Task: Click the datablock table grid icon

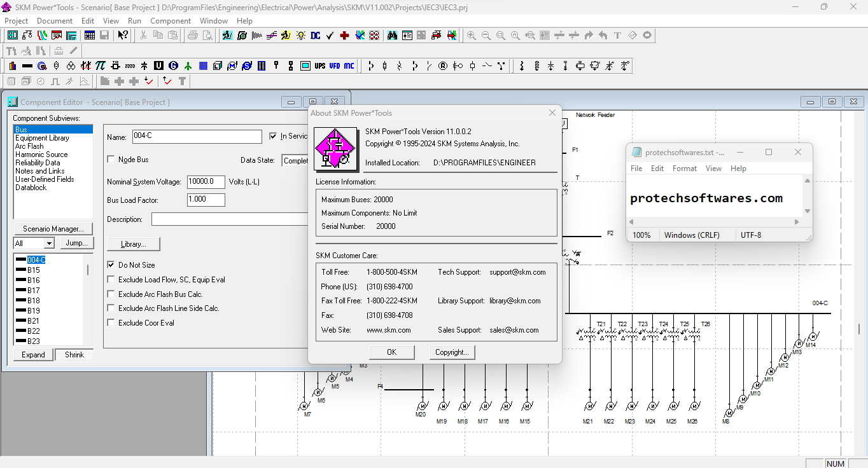Action: click(x=90, y=36)
